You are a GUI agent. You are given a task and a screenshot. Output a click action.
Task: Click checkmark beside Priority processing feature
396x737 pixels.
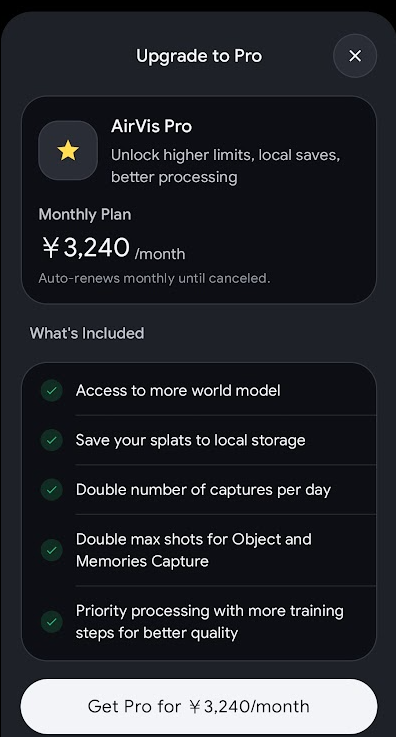pyautogui.click(x=52, y=622)
